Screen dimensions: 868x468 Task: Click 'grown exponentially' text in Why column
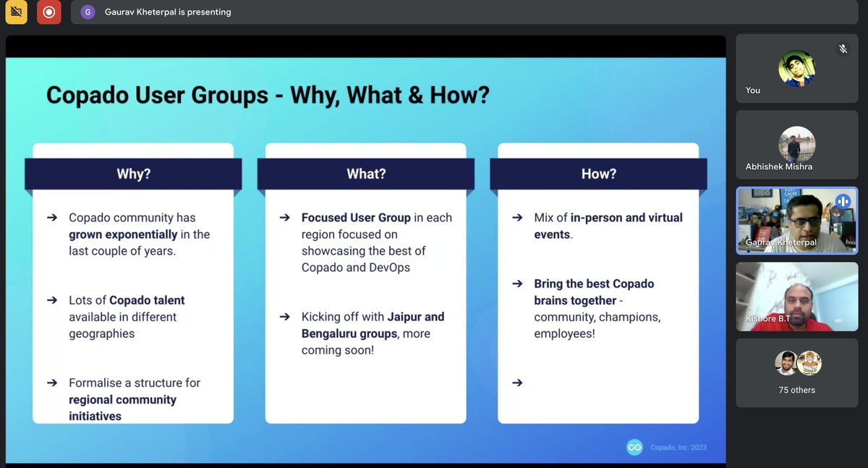(123, 234)
